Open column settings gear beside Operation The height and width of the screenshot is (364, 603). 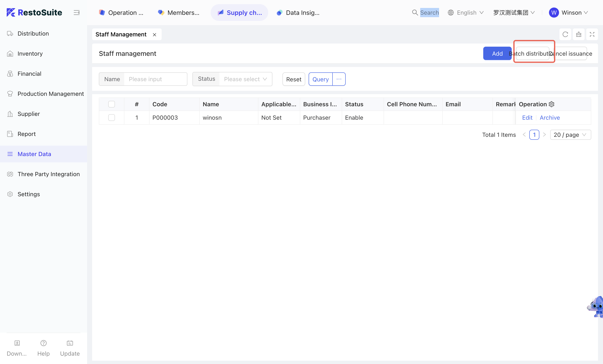[x=551, y=104]
